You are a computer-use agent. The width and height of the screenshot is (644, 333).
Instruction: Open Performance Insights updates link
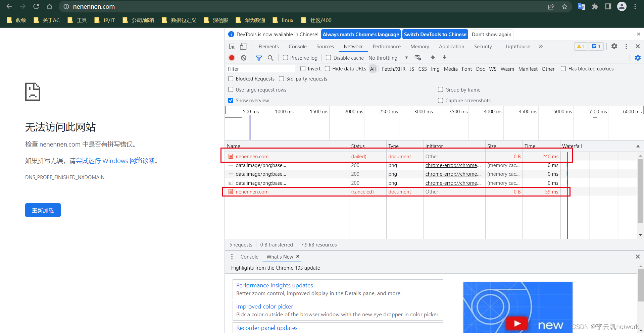click(275, 285)
